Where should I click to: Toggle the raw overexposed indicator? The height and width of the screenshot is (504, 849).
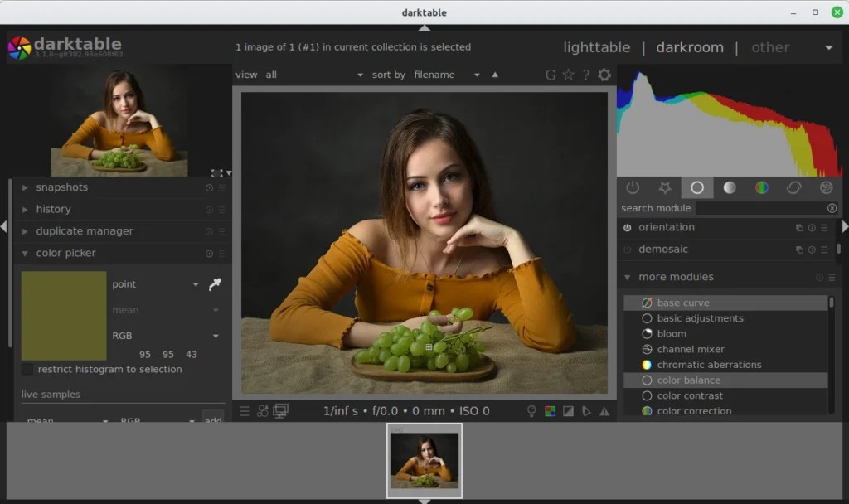coord(550,410)
